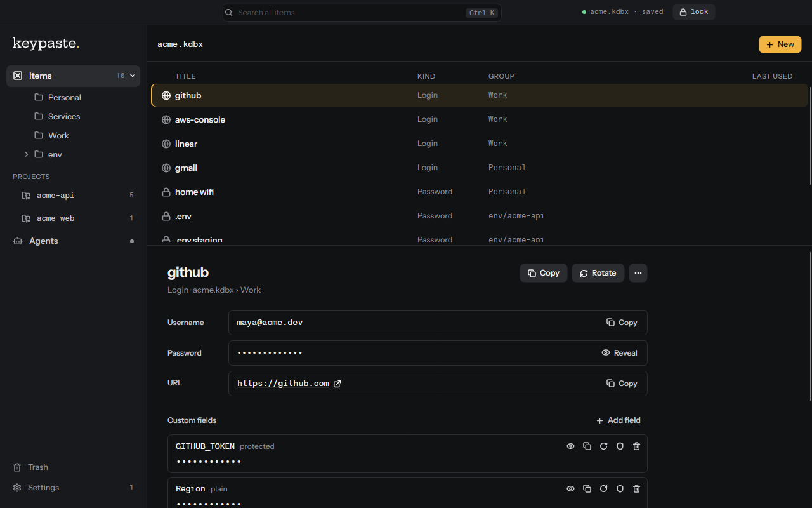
Task: Toggle protection shield on GITHUB_TOKEN
Action: (x=620, y=446)
